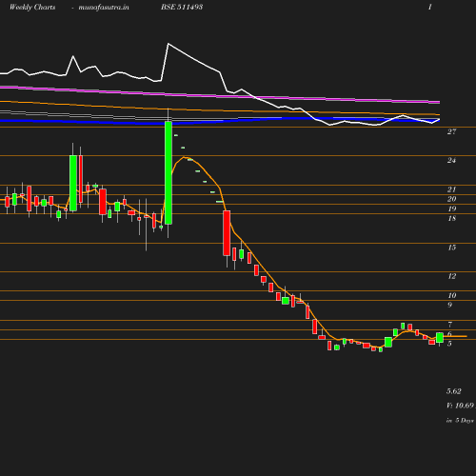Click the large red candle falling from 18
This screenshot has width=476, height=476.
pyautogui.click(x=227, y=233)
